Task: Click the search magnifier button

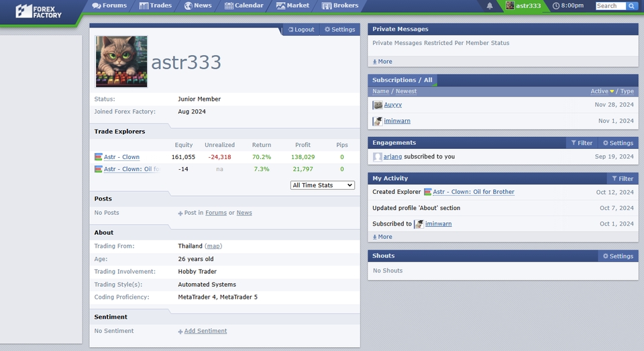Action: (x=631, y=6)
